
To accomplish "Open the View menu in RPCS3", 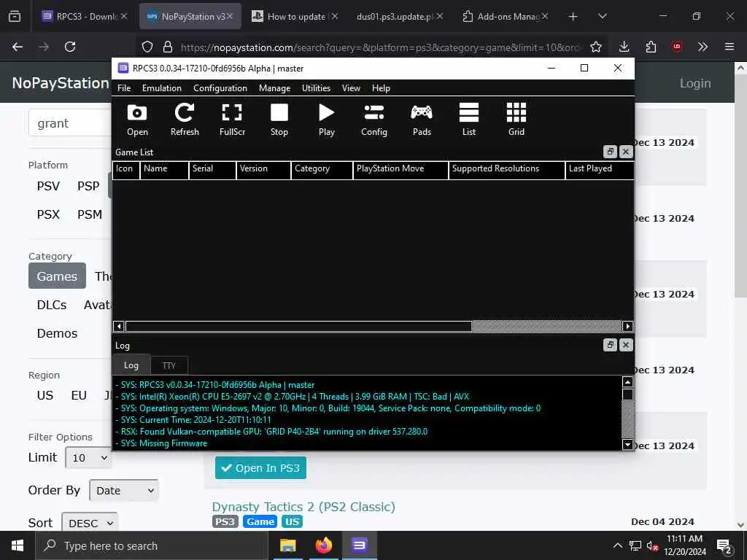I will pyautogui.click(x=351, y=88).
